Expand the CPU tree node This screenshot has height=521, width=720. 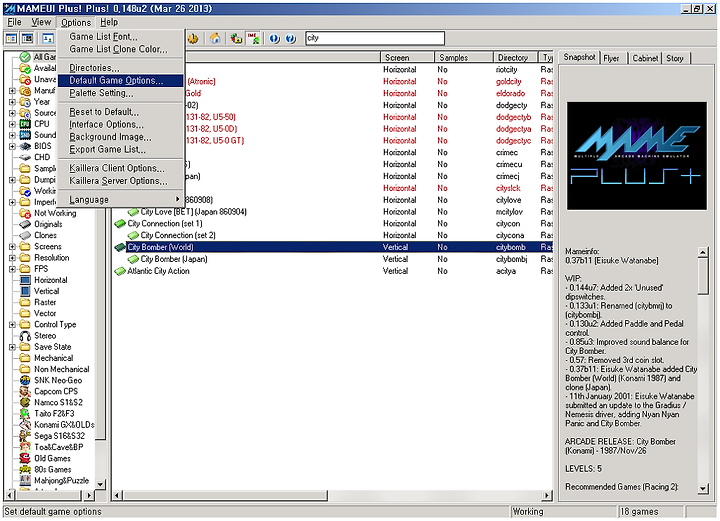(12, 124)
